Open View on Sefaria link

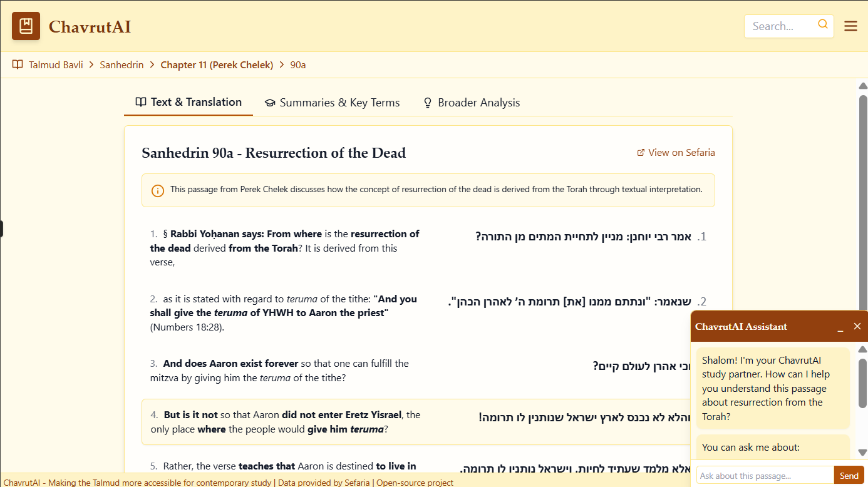(676, 153)
